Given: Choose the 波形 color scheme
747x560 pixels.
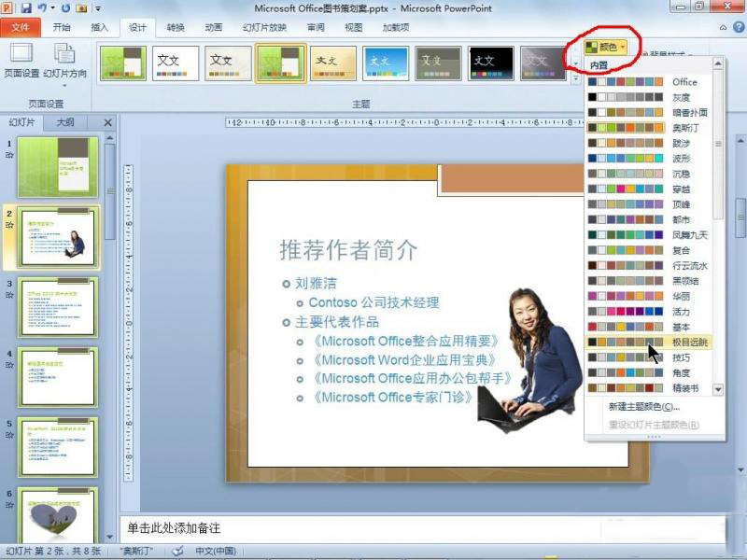Looking at the screenshot, I should [648, 158].
